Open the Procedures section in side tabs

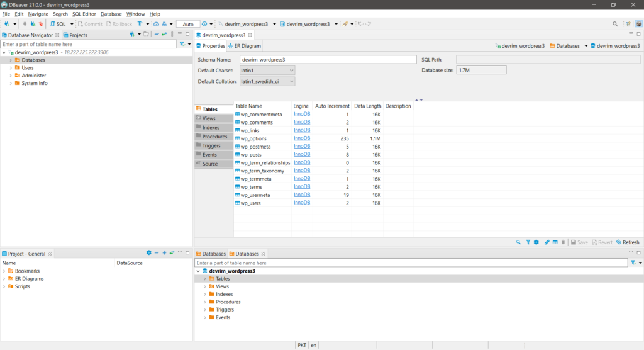214,137
